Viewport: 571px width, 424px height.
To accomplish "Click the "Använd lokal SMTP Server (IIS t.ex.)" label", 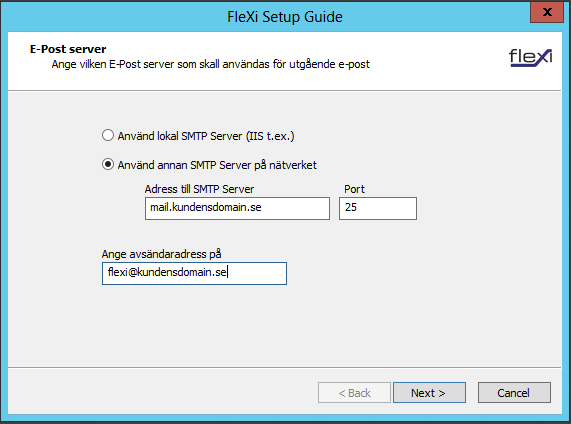I will pyautogui.click(x=206, y=136).
